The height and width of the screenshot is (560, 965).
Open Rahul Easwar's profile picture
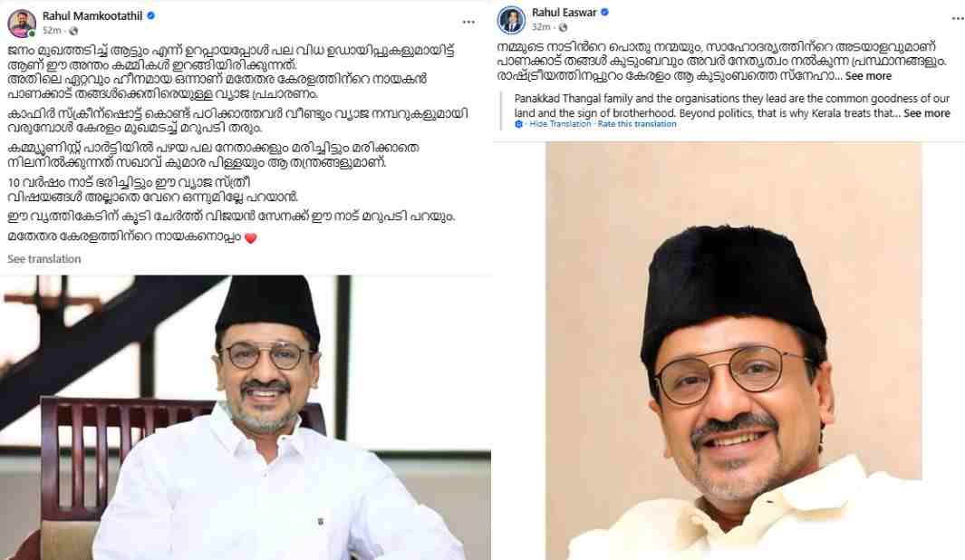point(511,20)
